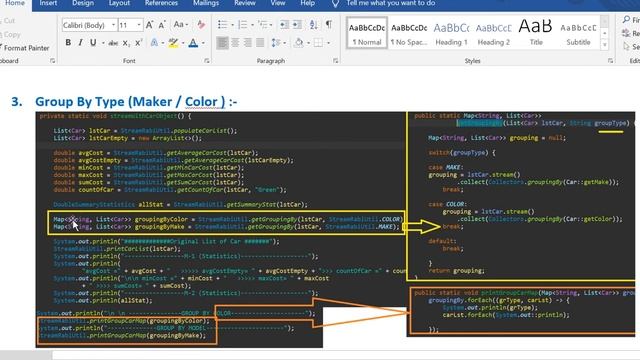Open Bullets dropdown arrow
This screenshot has width=640, height=360.
coord(232,25)
